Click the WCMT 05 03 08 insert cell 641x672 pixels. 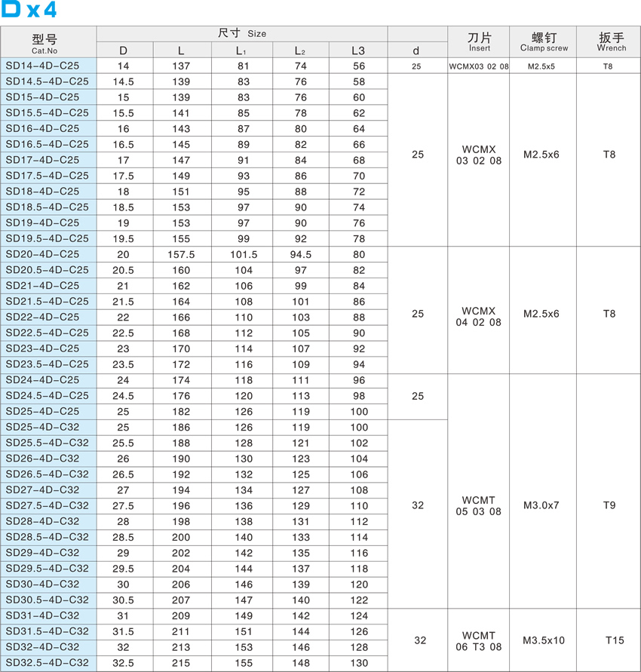click(479, 505)
